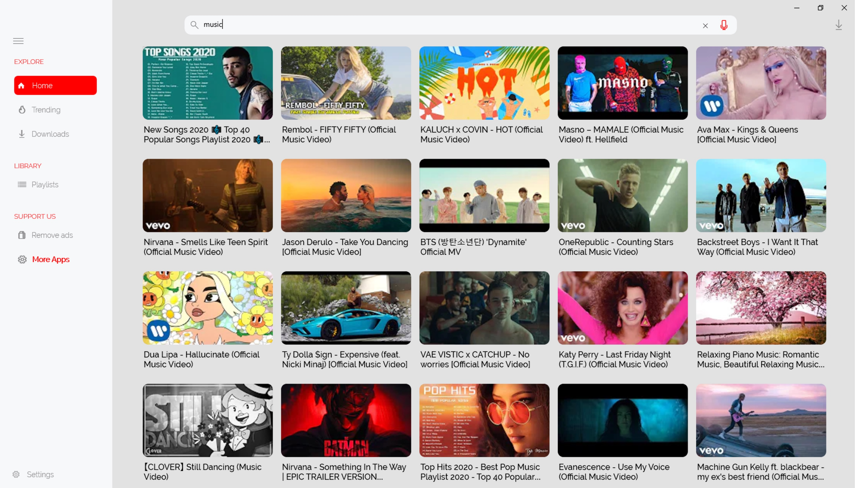Click the Trending flame icon
868x488 pixels.
coord(22,110)
